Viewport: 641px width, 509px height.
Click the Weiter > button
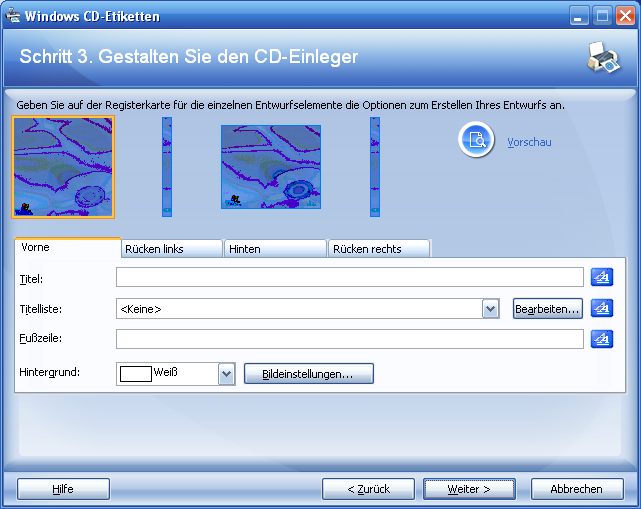469,489
